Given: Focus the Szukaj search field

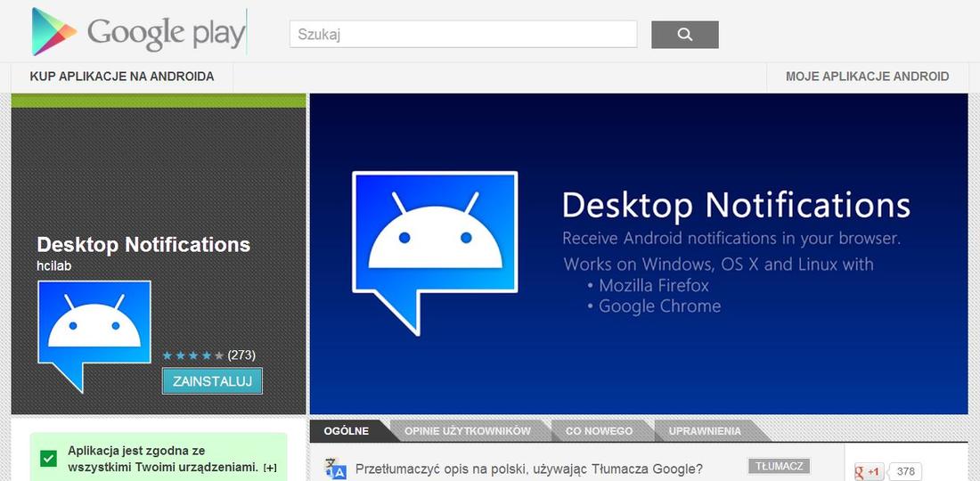Looking at the screenshot, I should point(463,35).
